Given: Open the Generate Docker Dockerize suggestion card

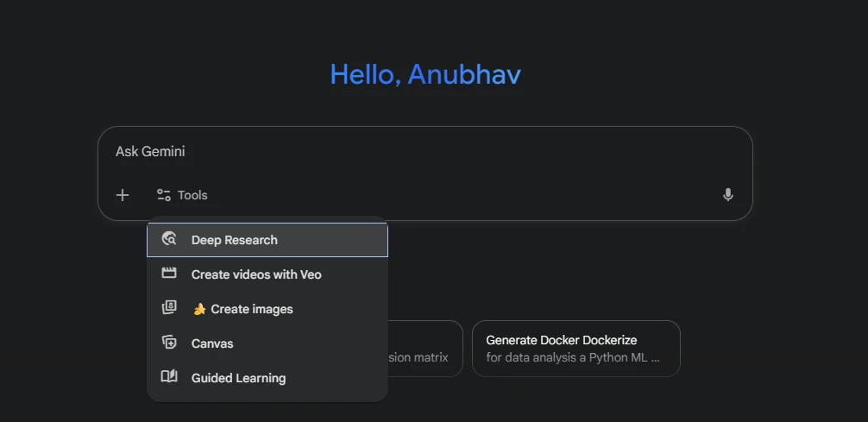Looking at the screenshot, I should (x=576, y=349).
